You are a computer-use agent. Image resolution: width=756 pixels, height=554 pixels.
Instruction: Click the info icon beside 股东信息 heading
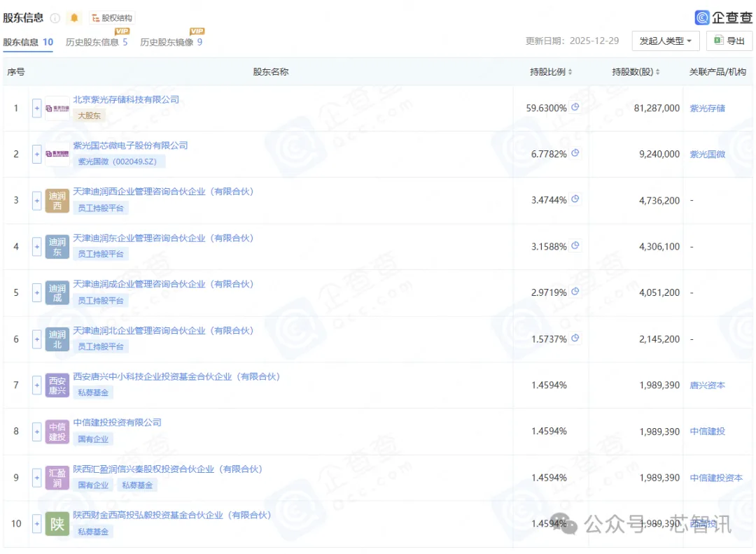[x=55, y=18]
